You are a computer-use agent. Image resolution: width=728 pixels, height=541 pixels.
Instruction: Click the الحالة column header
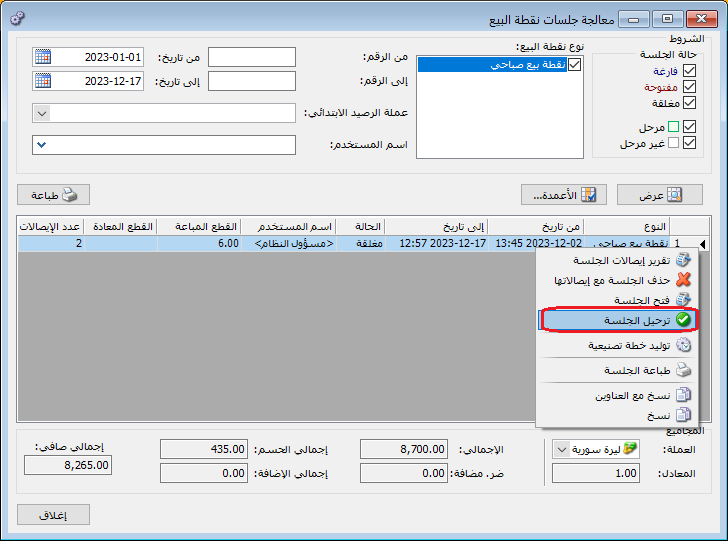pyautogui.click(x=360, y=227)
